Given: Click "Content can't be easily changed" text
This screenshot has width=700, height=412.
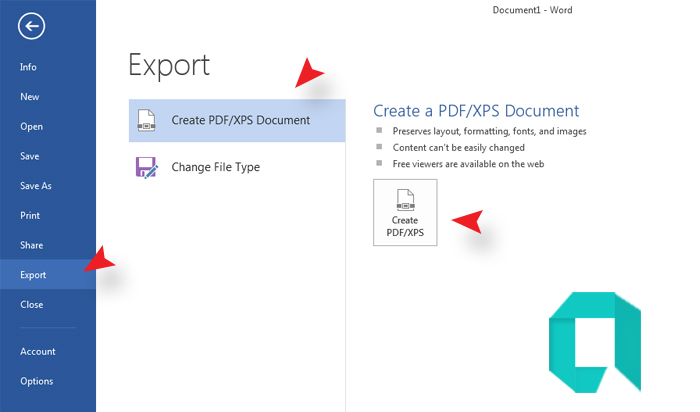Looking at the screenshot, I should click(x=458, y=148).
